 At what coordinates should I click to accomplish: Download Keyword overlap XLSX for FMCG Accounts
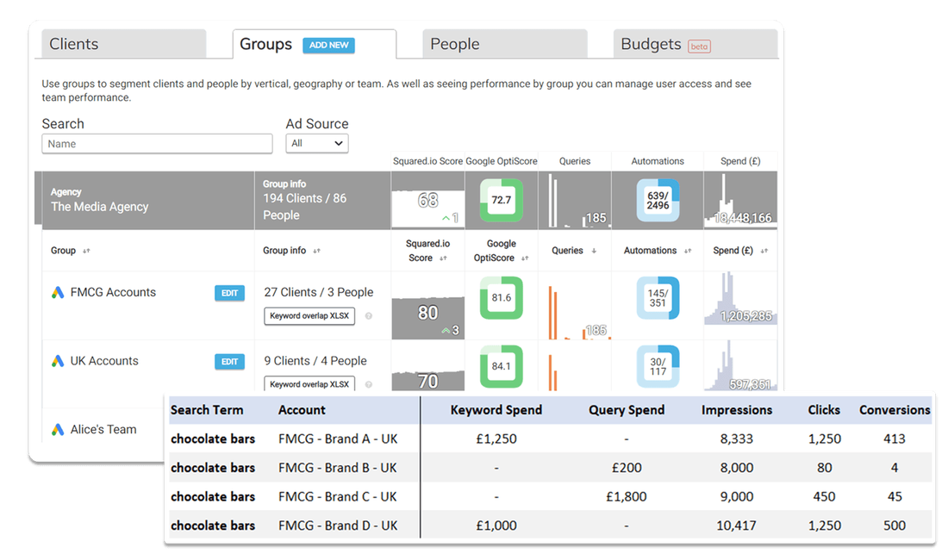pyautogui.click(x=309, y=316)
